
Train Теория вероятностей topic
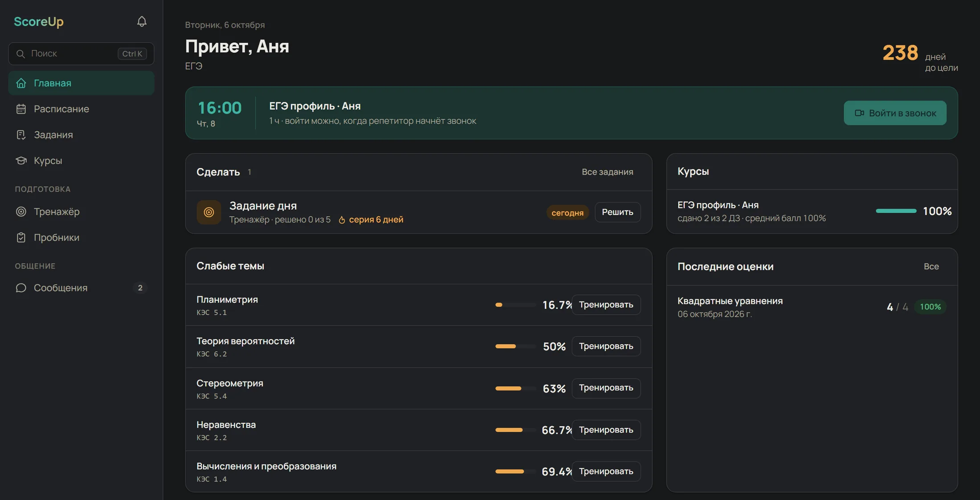[x=606, y=346]
